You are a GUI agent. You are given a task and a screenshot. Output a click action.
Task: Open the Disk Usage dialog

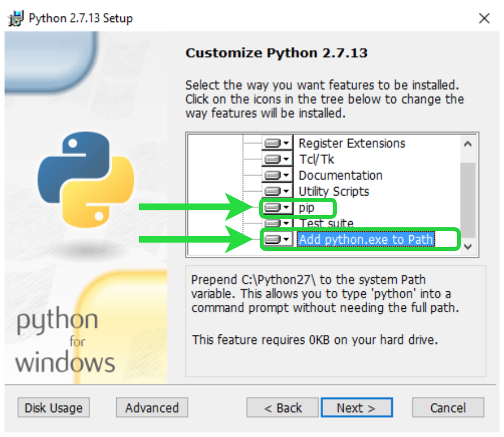pos(53,408)
